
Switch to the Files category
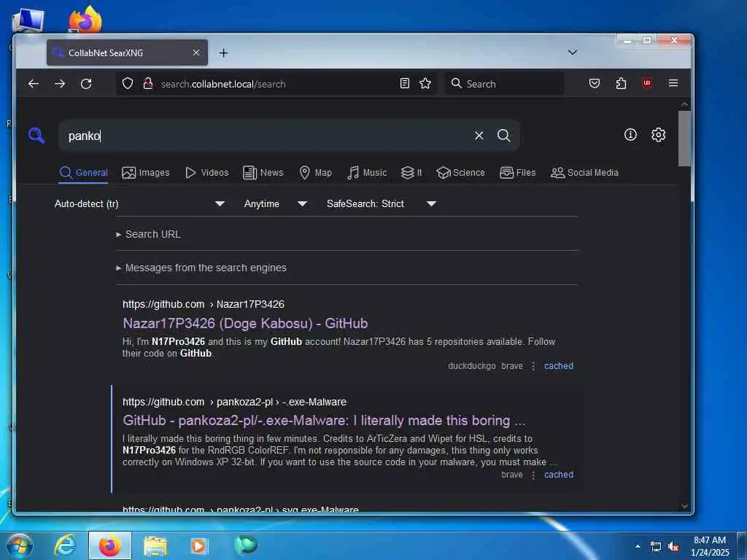(x=517, y=173)
